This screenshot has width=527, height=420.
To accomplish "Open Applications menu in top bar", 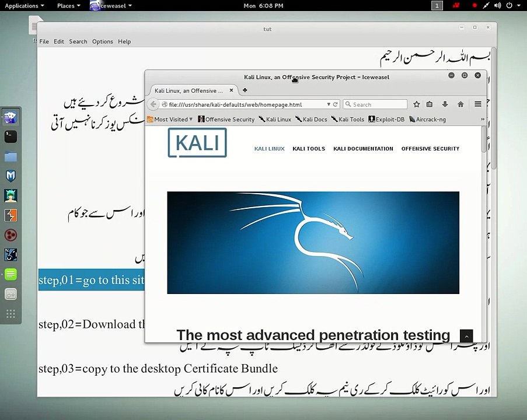I will [24, 6].
